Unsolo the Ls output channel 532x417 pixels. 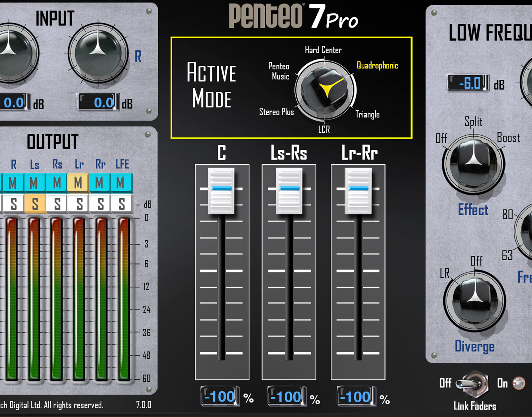pyautogui.click(x=35, y=203)
